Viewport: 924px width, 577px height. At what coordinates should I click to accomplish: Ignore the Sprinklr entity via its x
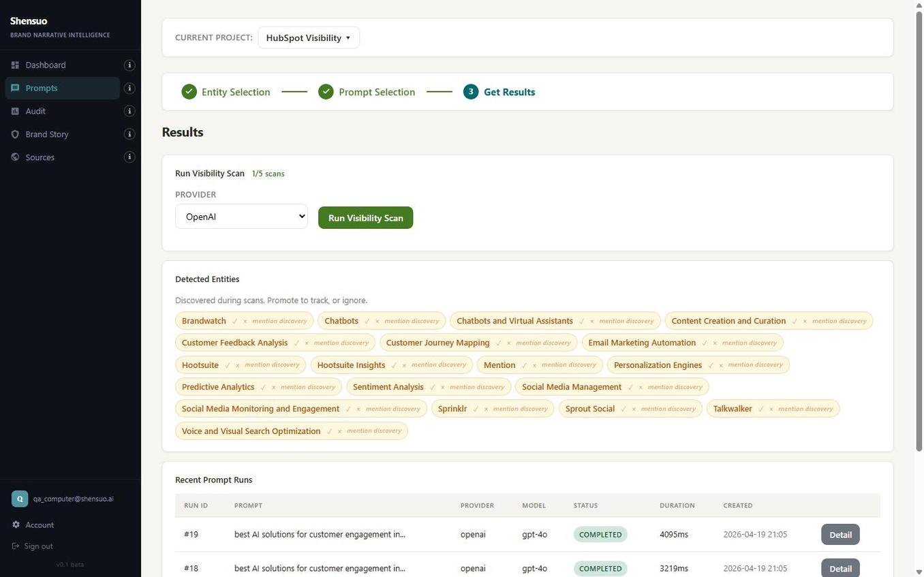click(486, 409)
